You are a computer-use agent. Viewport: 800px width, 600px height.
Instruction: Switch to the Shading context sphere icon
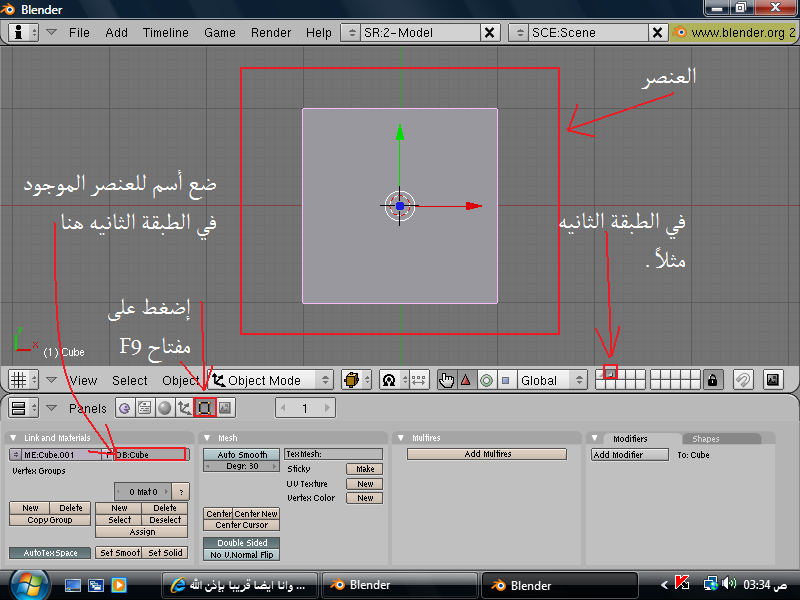point(164,408)
